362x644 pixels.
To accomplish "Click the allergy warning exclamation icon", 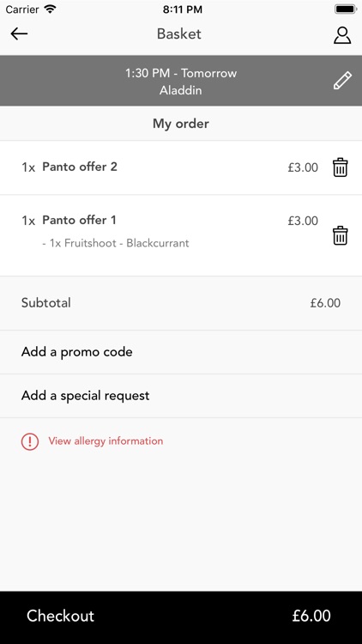I will pyautogui.click(x=30, y=441).
